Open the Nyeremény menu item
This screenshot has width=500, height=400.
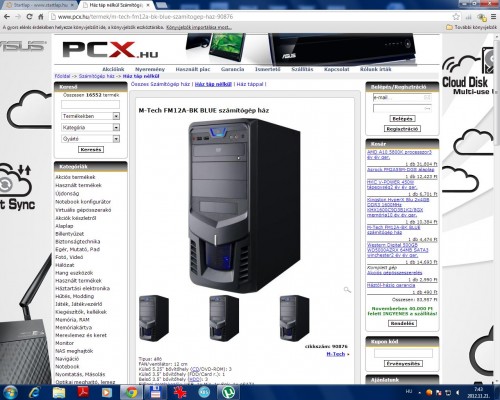(x=150, y=69)
